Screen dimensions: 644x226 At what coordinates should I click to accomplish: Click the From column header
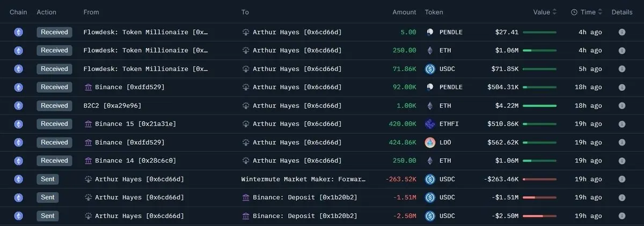(91, 12)
